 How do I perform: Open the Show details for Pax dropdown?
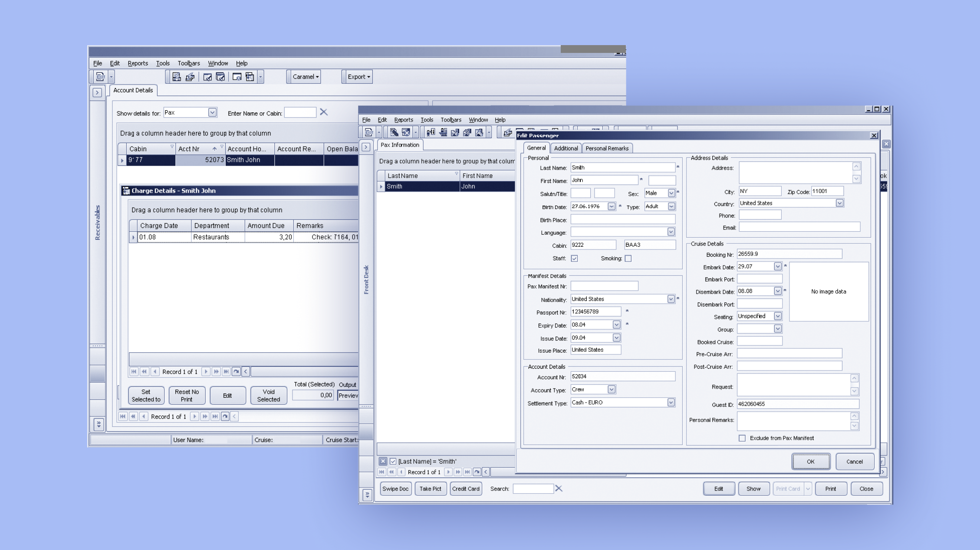coord(212,113)
